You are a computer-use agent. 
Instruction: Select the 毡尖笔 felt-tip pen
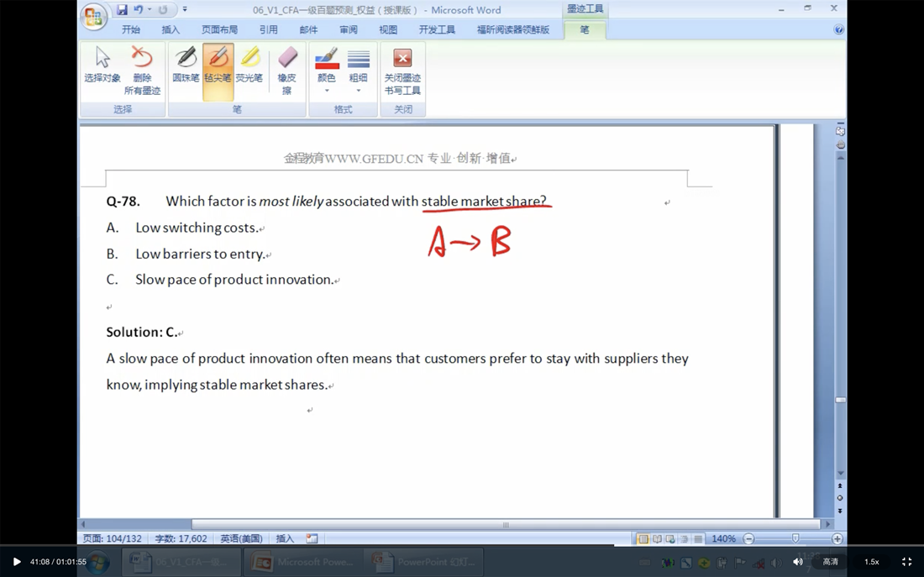(218, 71)
